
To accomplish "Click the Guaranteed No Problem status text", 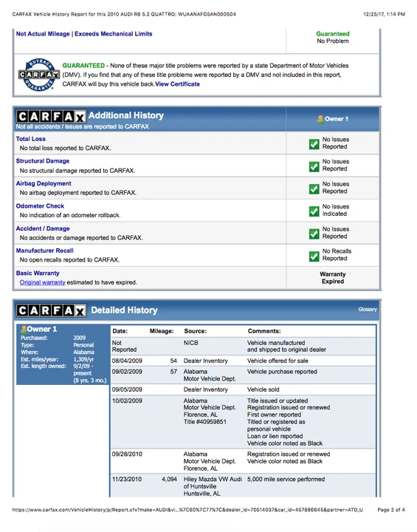I will point(333,38).
